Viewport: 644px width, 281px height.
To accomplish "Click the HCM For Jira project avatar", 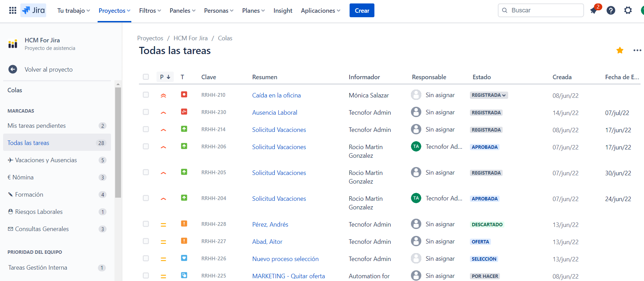I will (x=13, y=44).
